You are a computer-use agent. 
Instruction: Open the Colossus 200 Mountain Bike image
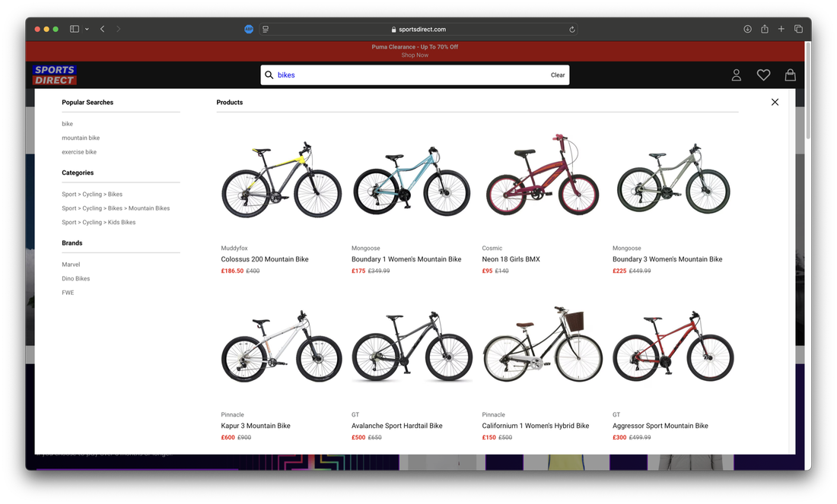coord(282,179)
